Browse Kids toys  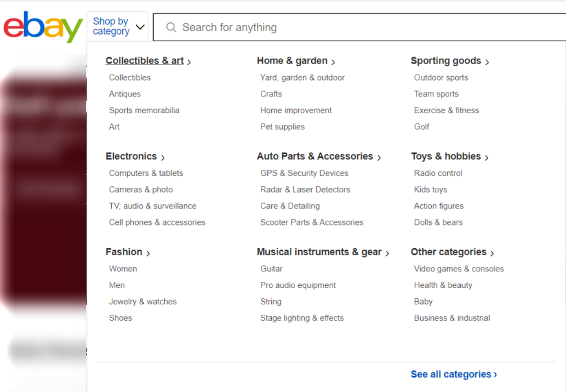431,189
